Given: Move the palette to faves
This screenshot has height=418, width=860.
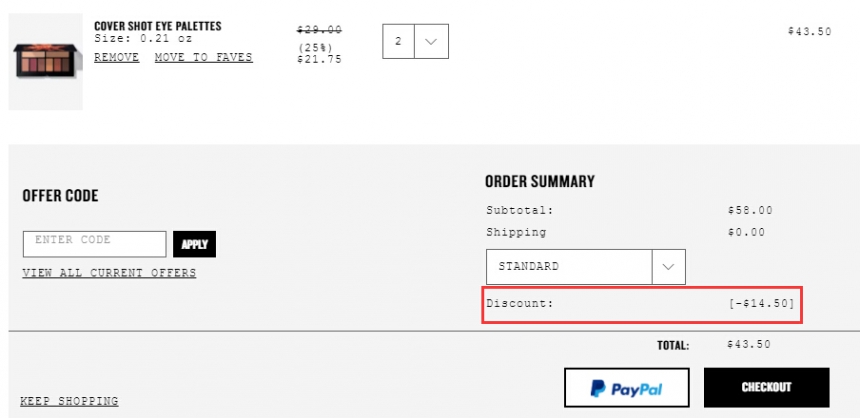Looking at the screenshot, I should pyautogui.click(x=203, y=57).
